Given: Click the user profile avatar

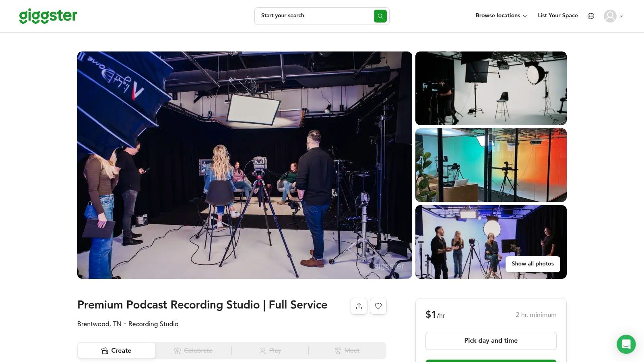Looking at the screenshot, I should 610,16.
